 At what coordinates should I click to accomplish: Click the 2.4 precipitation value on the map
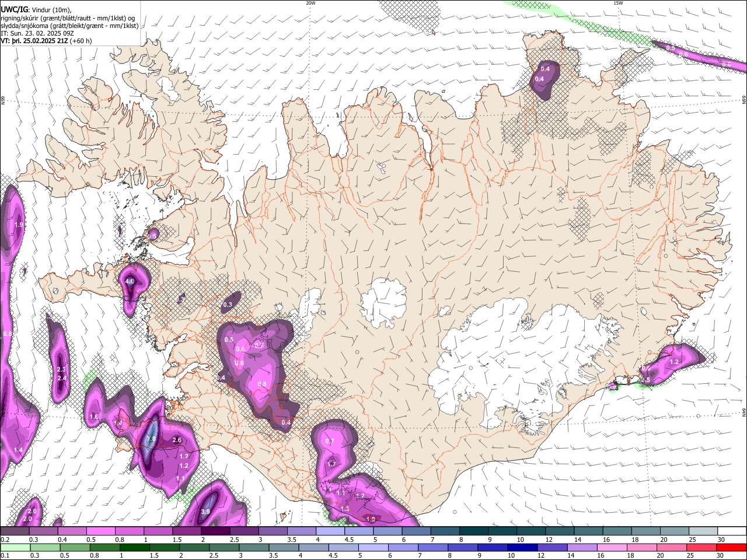(61, 378)
